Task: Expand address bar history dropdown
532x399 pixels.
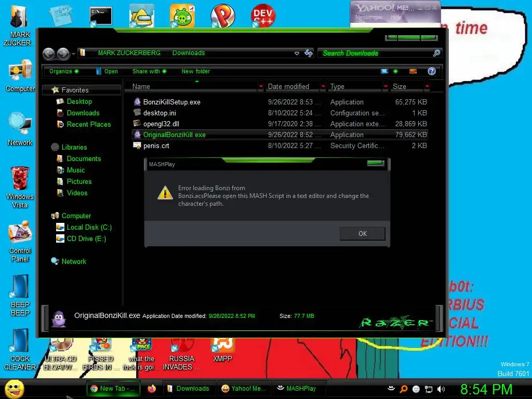Action: [x=297, y=54]
